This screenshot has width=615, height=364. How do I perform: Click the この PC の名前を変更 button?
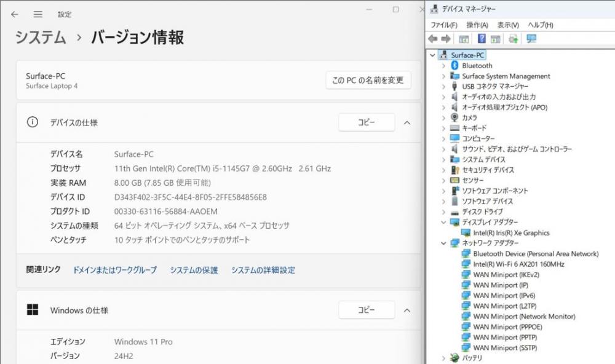pyautogui.click(x=368, y=81)
